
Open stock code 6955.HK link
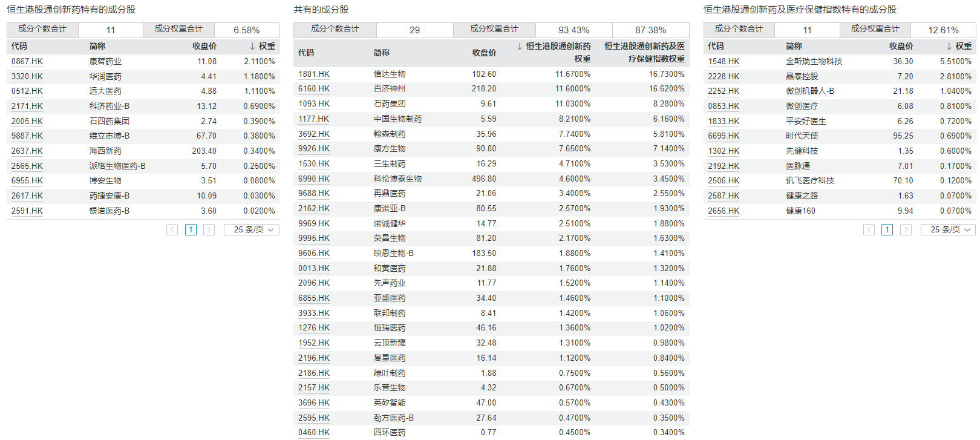pyautogui.click(x=27, y=181)
